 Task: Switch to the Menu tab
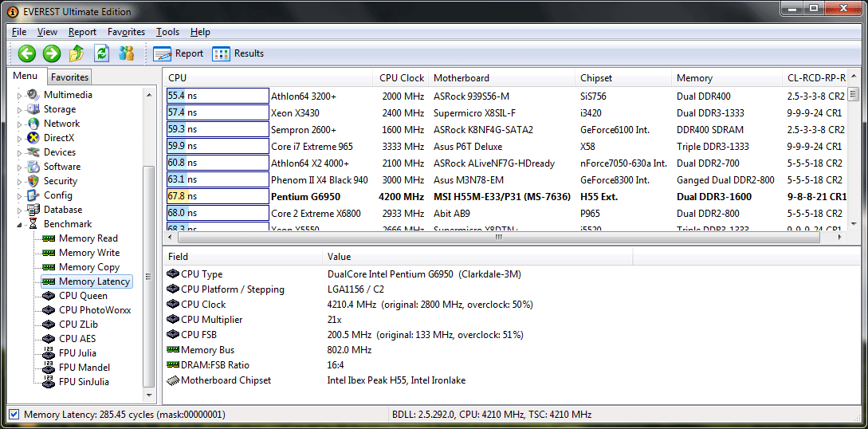[26, 76]
